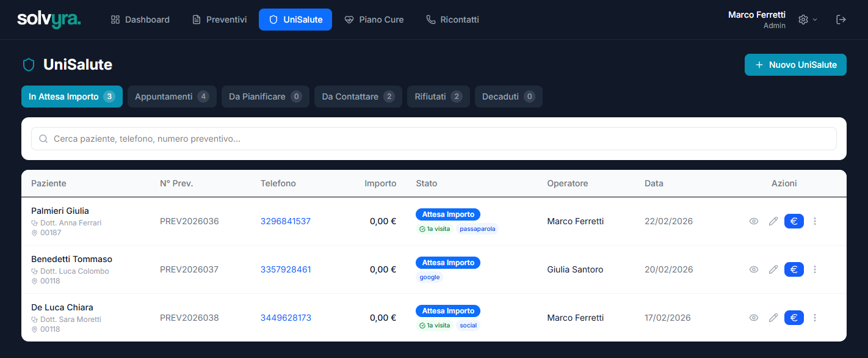Click the google source tag
Screen dimensions: 868x358
pos(430,277)
